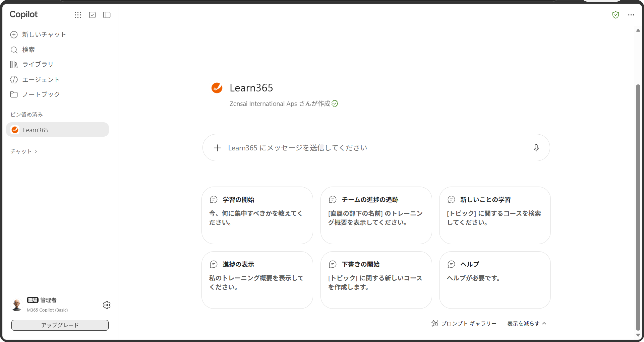Click the microphone voice input icon
644x342 pixels.
pos(536,148)
